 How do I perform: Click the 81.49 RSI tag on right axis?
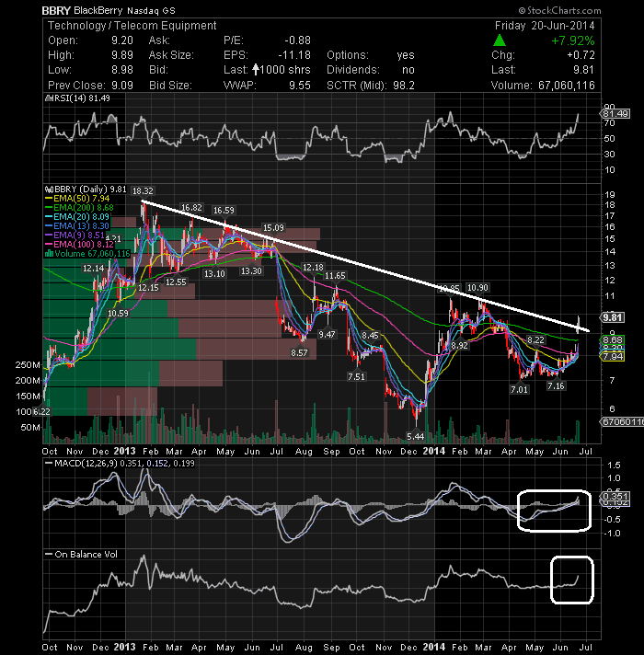pos(615,114)
